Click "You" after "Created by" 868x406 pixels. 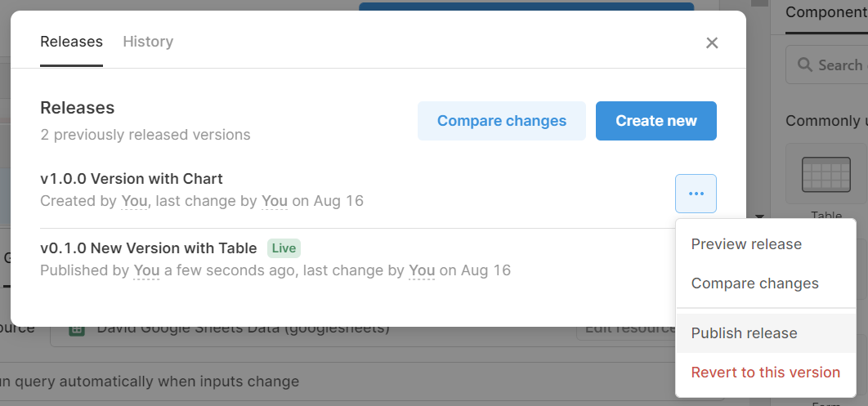pyautogui.click(x=134, y=201)
